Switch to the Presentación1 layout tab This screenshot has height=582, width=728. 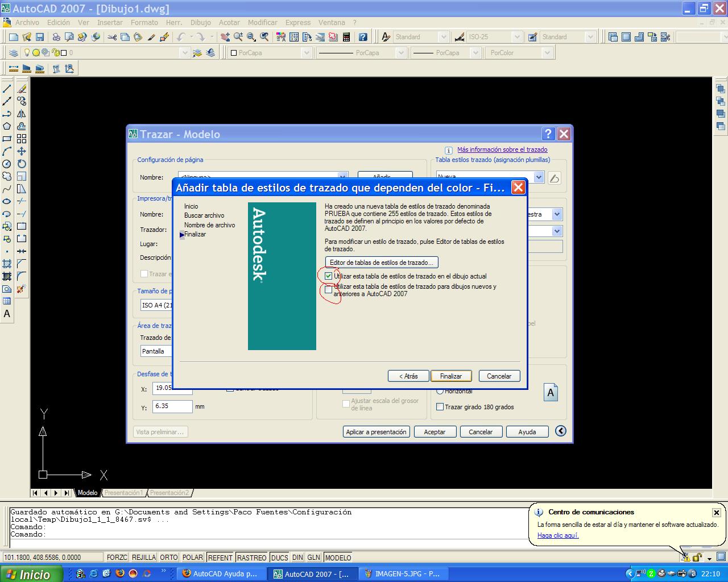tap(123, 493)
